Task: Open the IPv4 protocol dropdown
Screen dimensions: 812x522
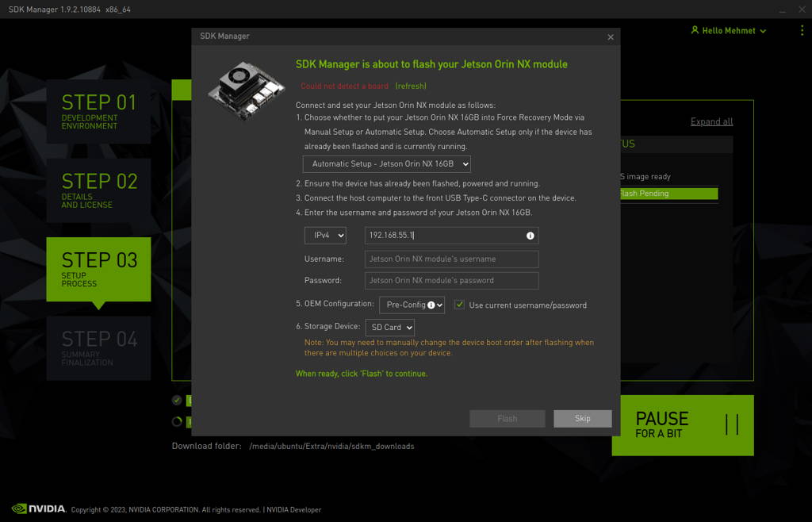Action: click(x=325, y=235)
